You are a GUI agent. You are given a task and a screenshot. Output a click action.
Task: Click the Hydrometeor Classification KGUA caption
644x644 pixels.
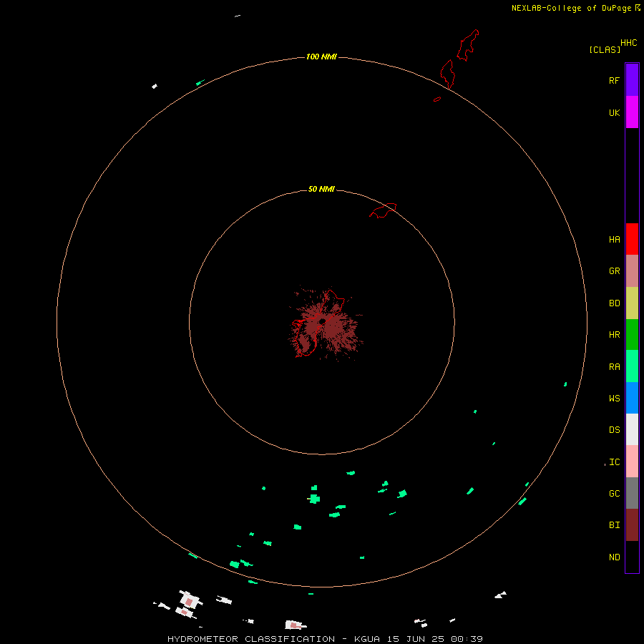(325, 639)
